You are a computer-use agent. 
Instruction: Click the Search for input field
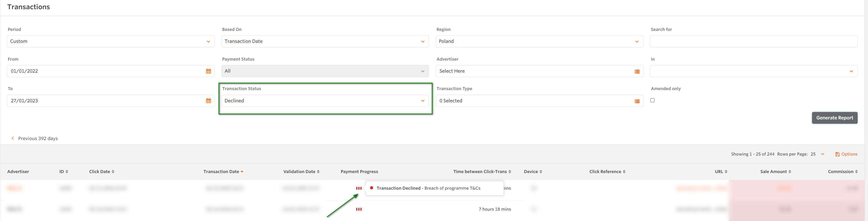pos(754,41)
